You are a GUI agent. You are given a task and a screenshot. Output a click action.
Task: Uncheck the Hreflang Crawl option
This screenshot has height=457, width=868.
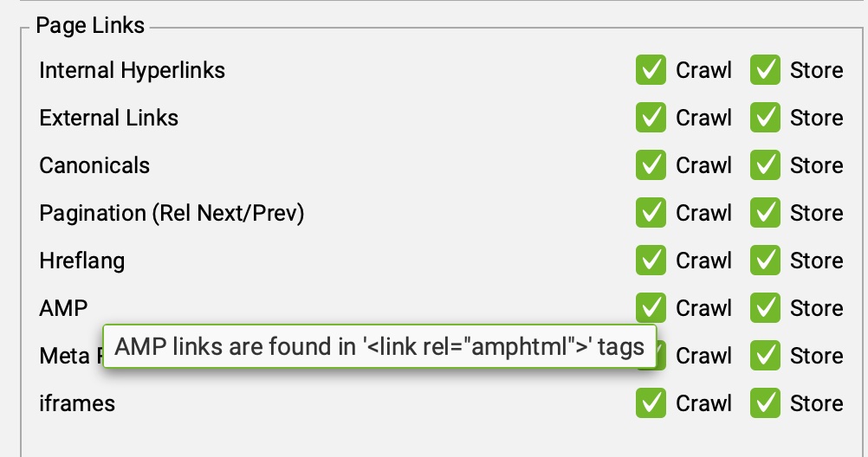(x=651, y=261)
